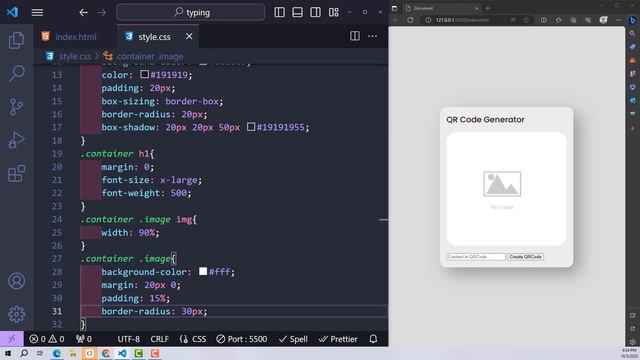The height and width of the screenshot is (360, 640).
Task: Switch to the index.html tab
Action: [76, 37]
